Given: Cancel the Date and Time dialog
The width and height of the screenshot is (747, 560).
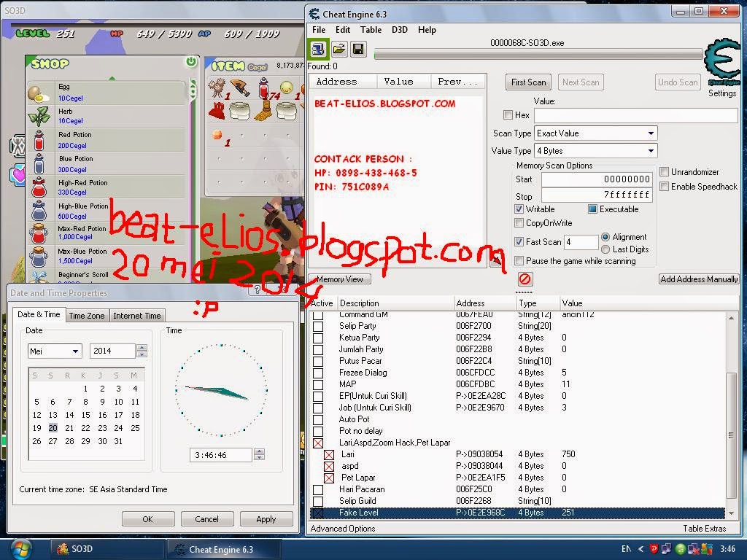Looking at the screenshot, I should [206, 519].
